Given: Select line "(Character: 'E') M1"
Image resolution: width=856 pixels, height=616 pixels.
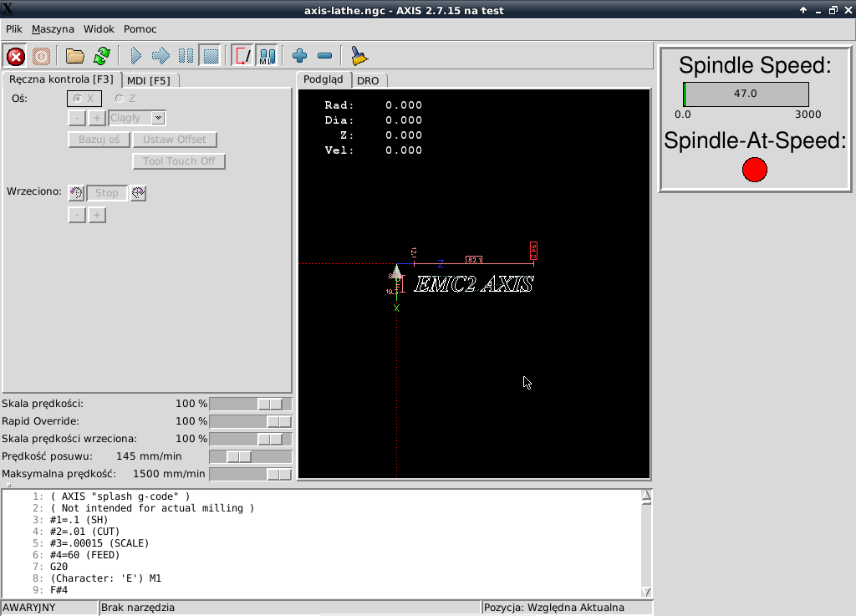Looking at the screenshot, I should (x=105, y=578).
